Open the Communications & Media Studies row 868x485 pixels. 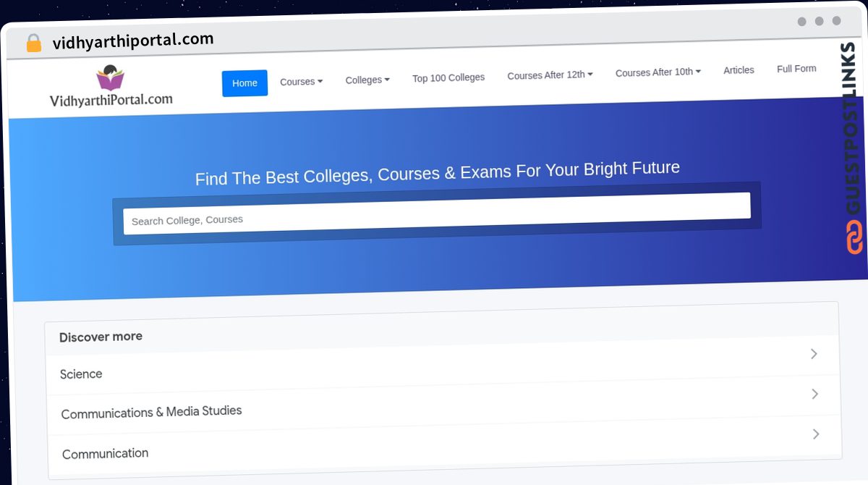(443, 404)
